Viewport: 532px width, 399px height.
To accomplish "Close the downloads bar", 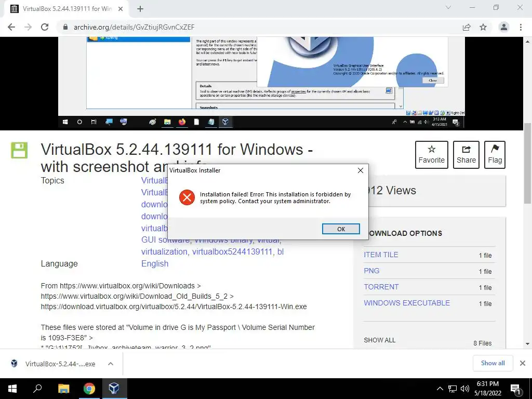I will tap(523, 363).
